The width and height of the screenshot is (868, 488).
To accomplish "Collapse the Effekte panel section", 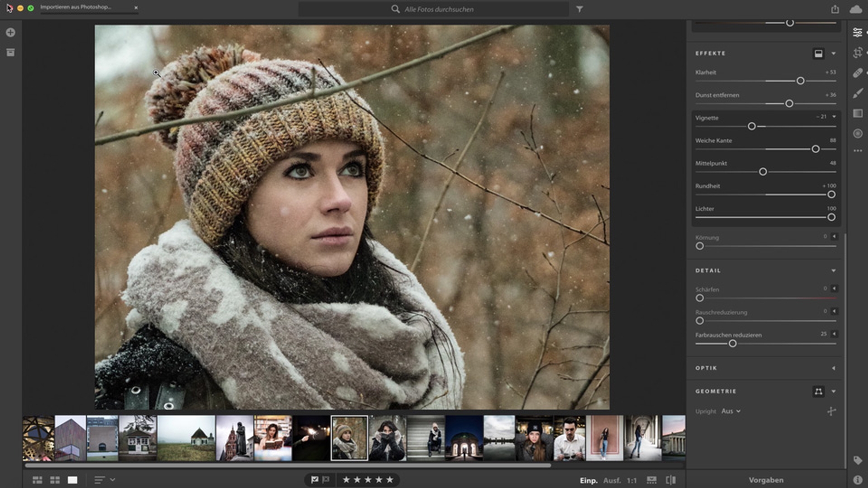I will coord(833,53).
